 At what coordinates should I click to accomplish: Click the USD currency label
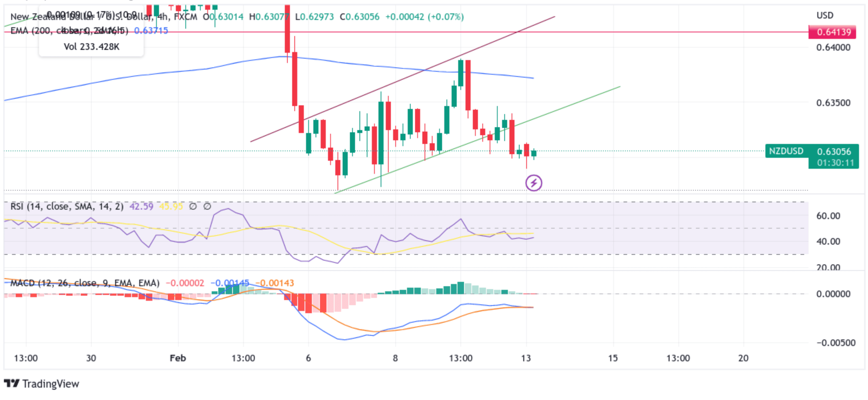click(x=825, y=15)
